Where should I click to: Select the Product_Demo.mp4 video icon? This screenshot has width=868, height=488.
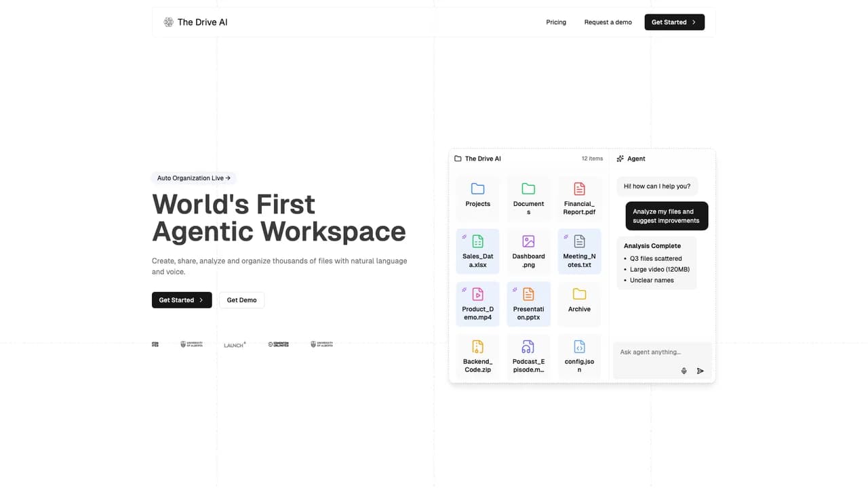(478, 294)
